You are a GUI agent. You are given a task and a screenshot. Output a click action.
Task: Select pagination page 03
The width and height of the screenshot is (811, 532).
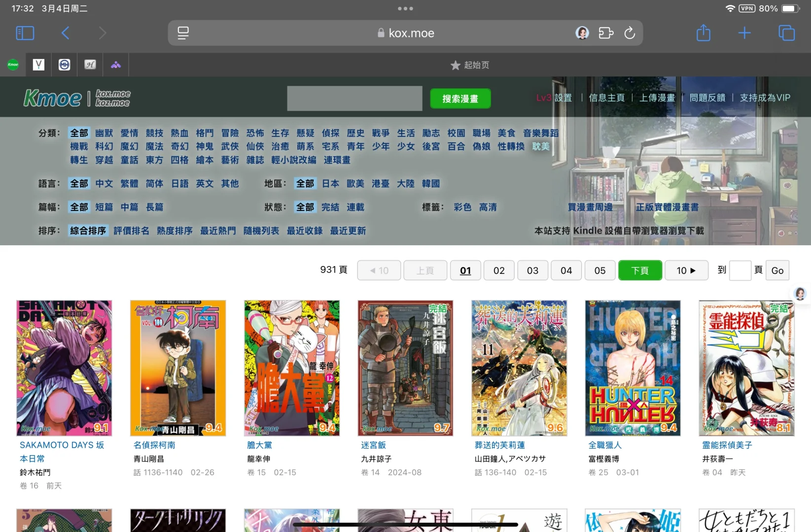click(532, 270)
